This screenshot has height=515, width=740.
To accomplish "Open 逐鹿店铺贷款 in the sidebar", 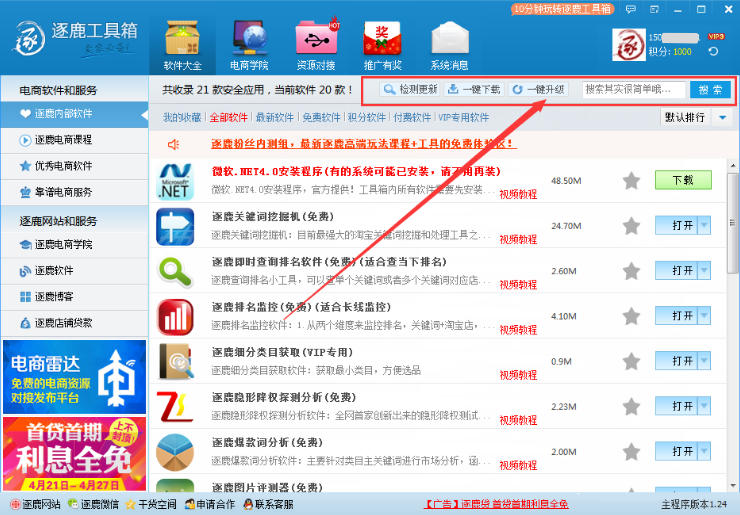I will (75, 323).
